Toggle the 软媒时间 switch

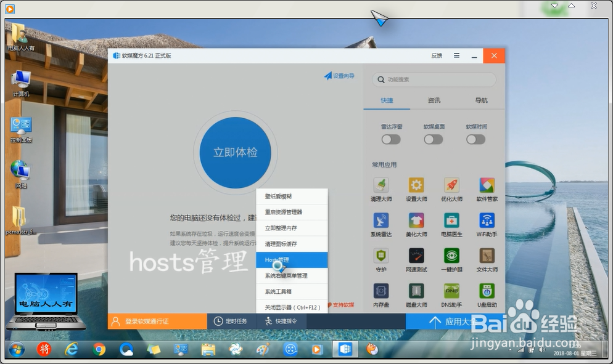coord(475,139)
